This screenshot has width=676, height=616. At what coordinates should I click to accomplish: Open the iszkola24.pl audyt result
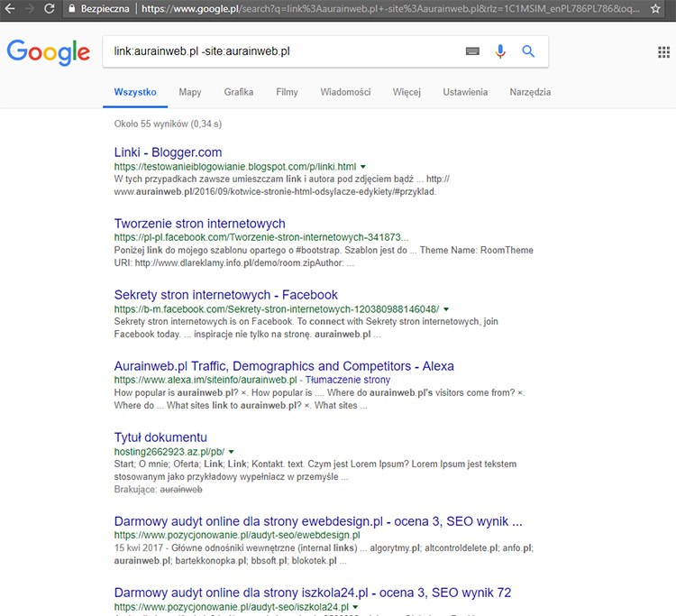click(312, 593)
